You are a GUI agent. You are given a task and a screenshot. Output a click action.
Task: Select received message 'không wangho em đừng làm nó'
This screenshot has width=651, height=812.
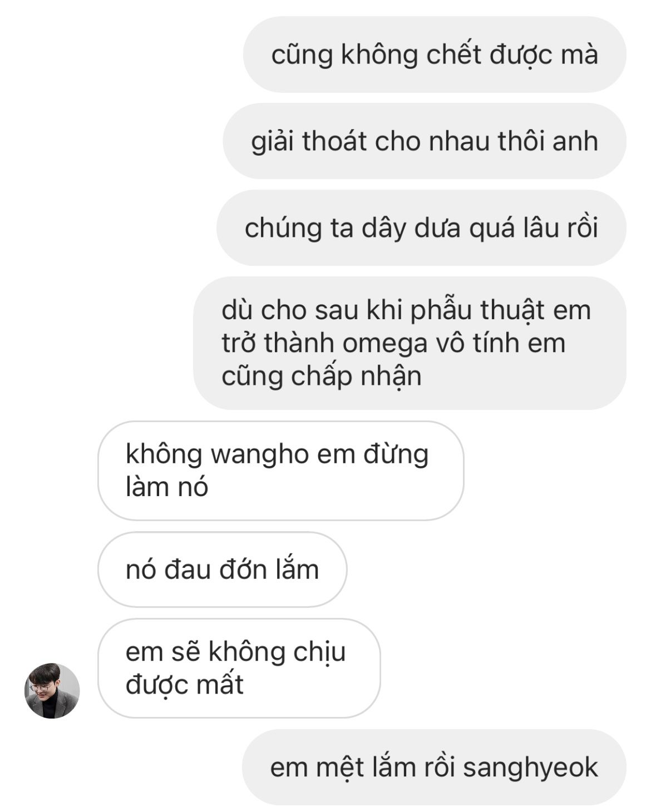point(280,471)
